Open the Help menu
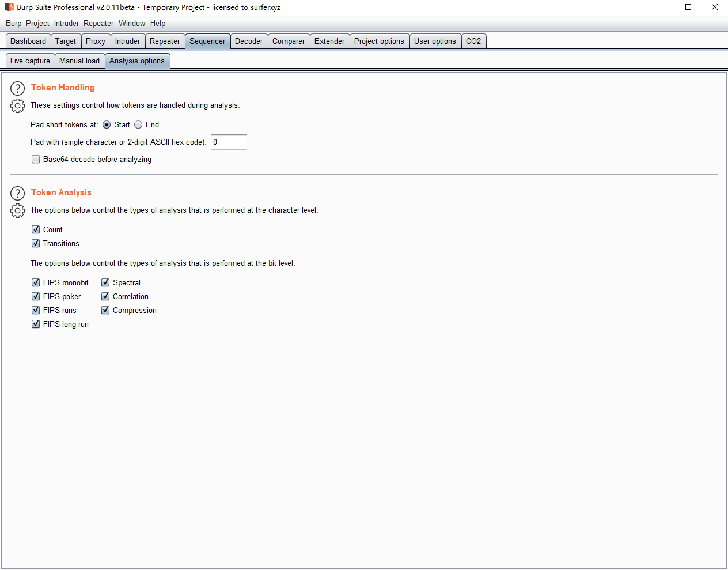Viewport: 728px width, 570px height. click(158, 24)
